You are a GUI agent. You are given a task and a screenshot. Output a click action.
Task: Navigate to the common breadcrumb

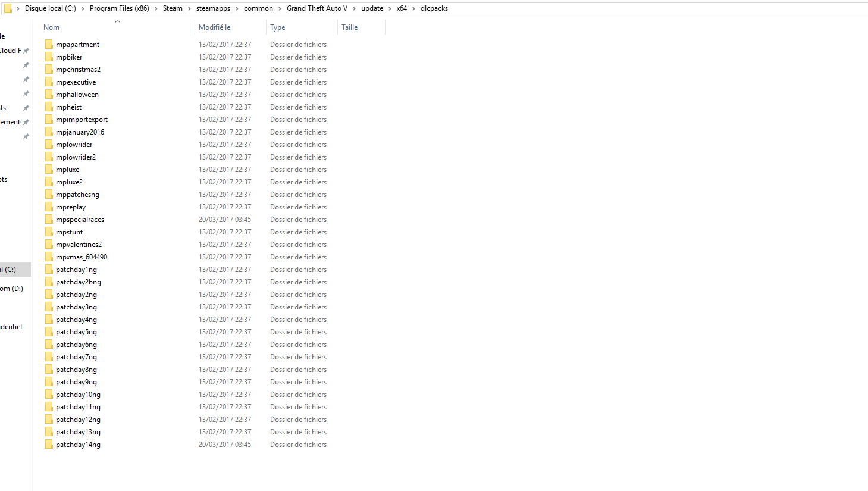pyautogui.click(x=258, y=8)
